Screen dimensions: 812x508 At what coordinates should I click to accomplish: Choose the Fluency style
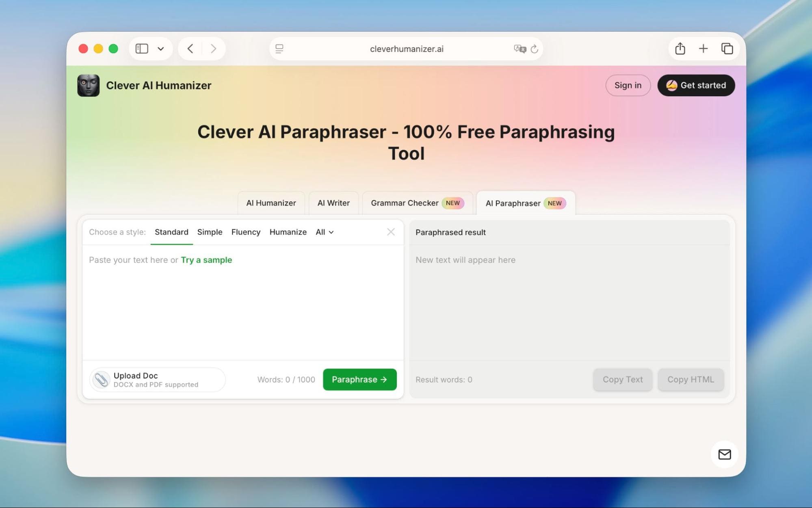(x=246, y=232)
